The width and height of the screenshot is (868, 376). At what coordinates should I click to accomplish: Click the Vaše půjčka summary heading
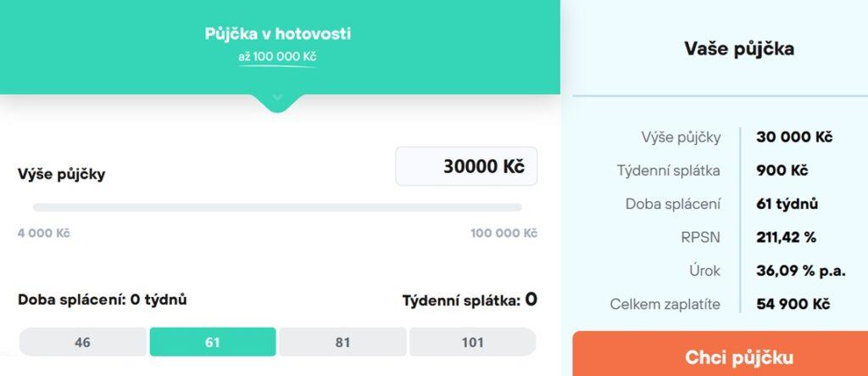pos(739,48)
